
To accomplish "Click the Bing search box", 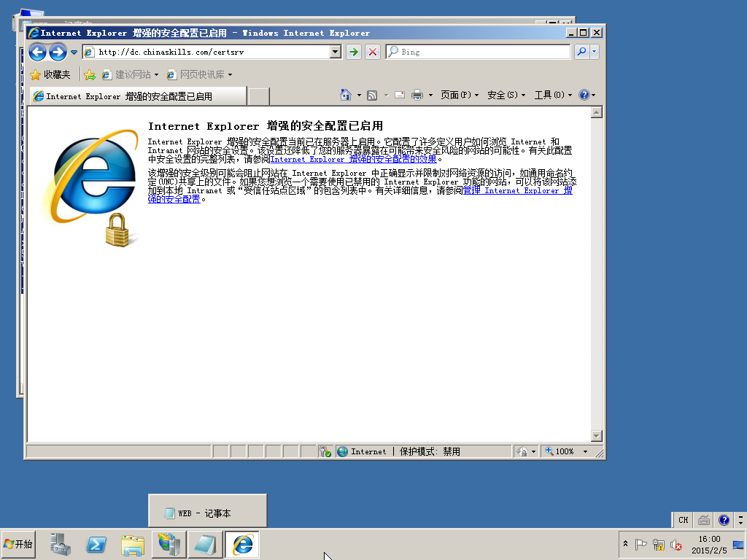I will [x=478, y=52].
